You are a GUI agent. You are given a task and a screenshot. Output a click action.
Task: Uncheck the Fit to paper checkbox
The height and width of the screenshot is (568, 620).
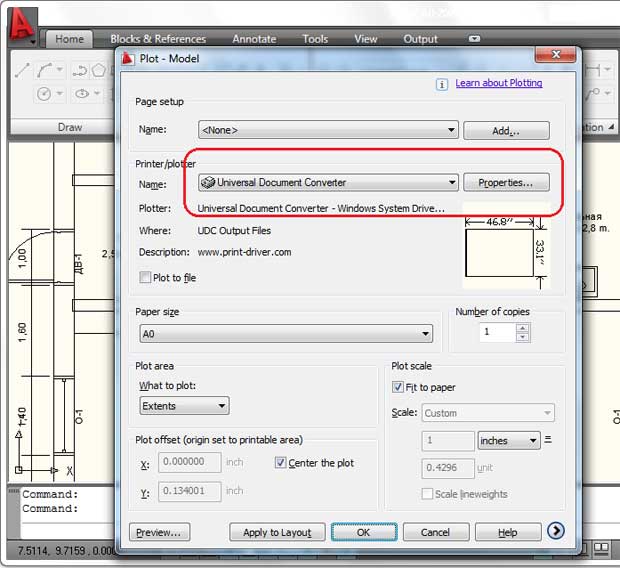point(397,387)
